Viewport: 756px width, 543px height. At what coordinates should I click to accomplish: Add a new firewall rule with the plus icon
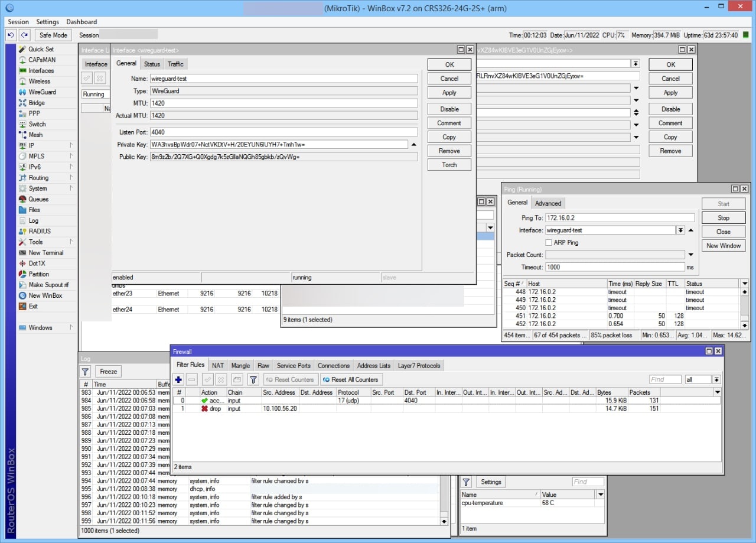(x=178, y=379)
